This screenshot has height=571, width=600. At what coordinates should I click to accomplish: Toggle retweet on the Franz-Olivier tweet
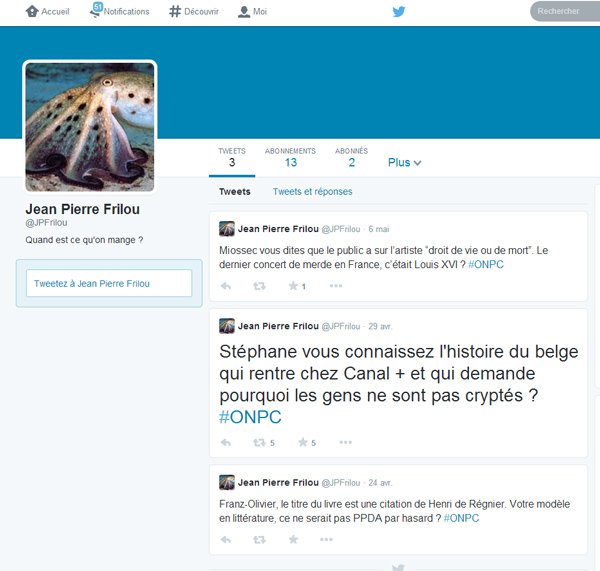tap(260, 539)
